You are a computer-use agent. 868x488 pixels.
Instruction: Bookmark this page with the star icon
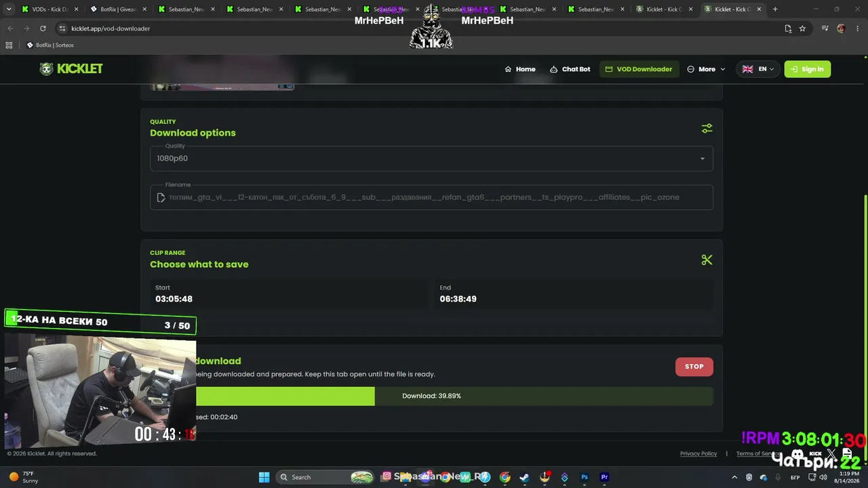(802, 28)
